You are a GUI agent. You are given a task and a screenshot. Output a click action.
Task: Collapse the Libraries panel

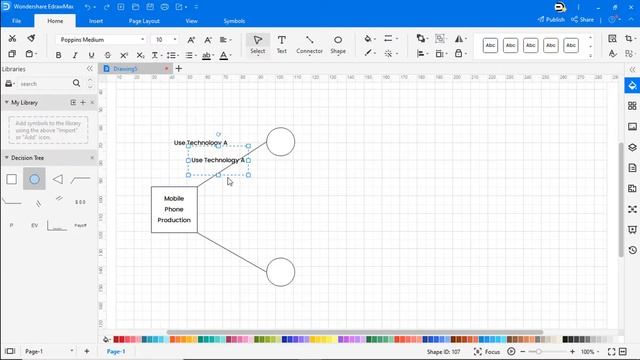coord(90,69)
